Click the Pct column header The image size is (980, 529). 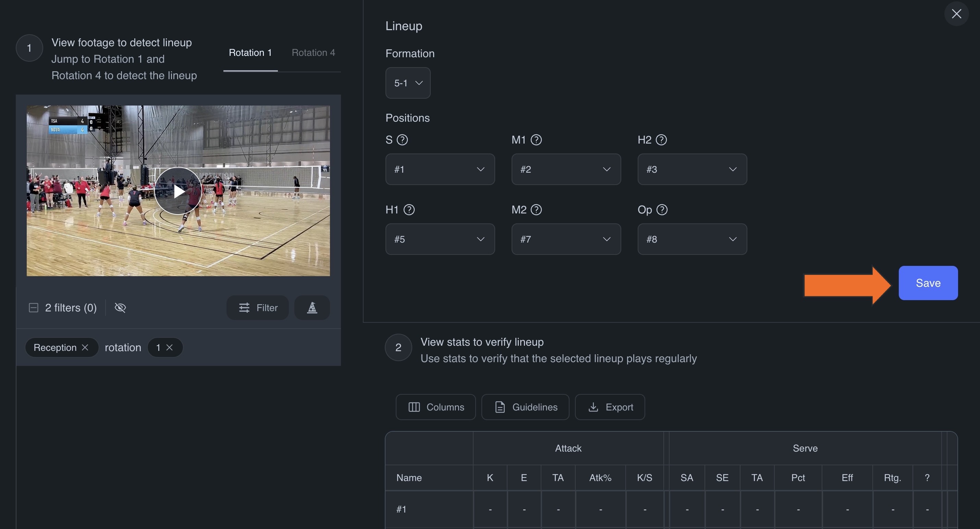(x=798, y=478)
